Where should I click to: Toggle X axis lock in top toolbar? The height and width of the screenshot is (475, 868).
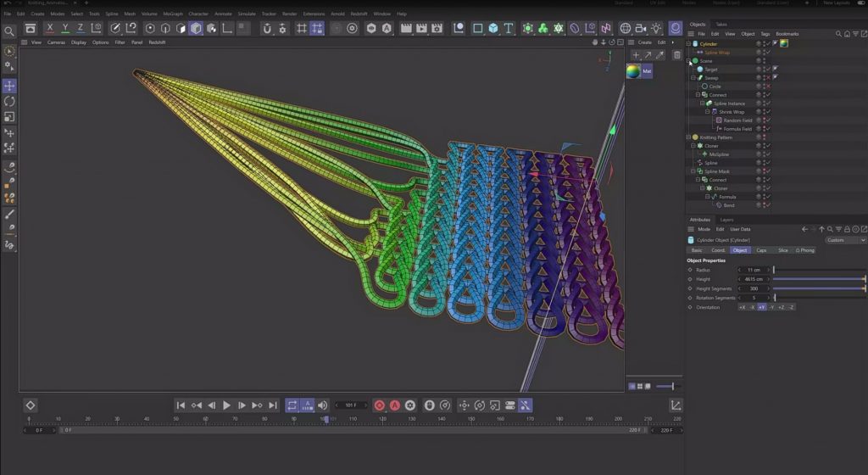pos(50,28)
